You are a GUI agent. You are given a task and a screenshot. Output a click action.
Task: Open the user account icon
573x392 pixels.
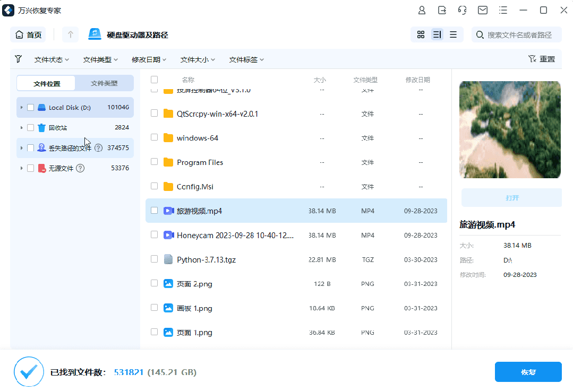click(x=422, y=10)
